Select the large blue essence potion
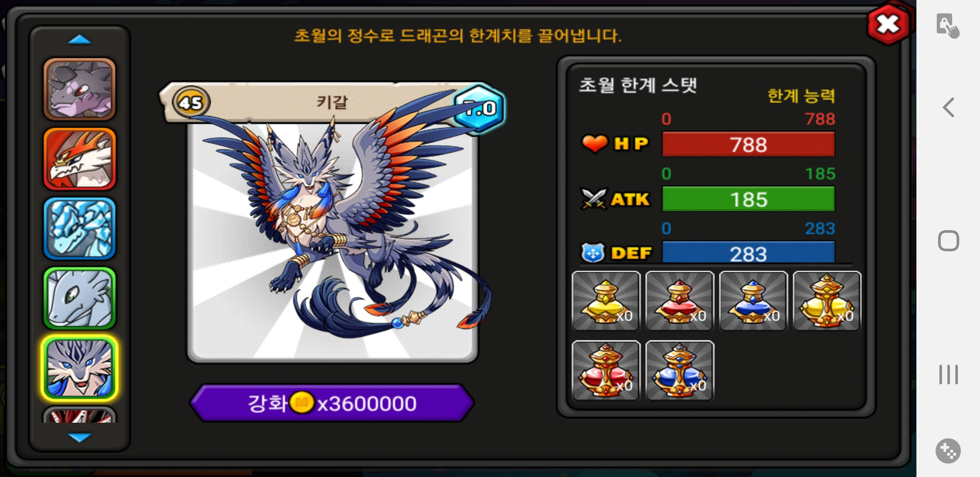This screenshot has width=980, height=477. [x=679, y=370]
